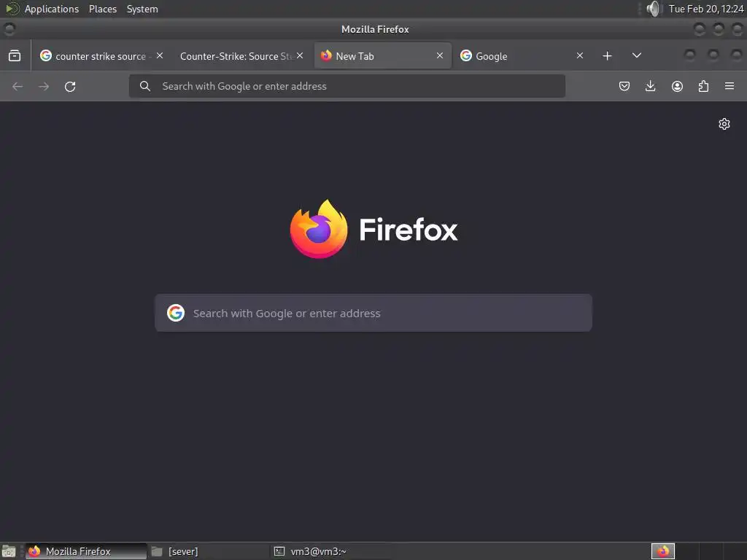
Task: Open the Firefox account menu
Action: point(677,86)
